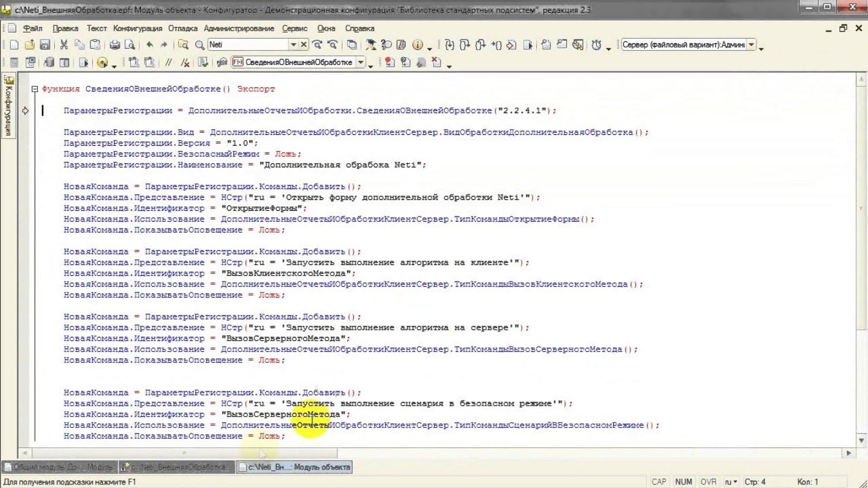
Task: Click the Find in files folder icon
Action: pyautogui.click(x=183, y=45)
